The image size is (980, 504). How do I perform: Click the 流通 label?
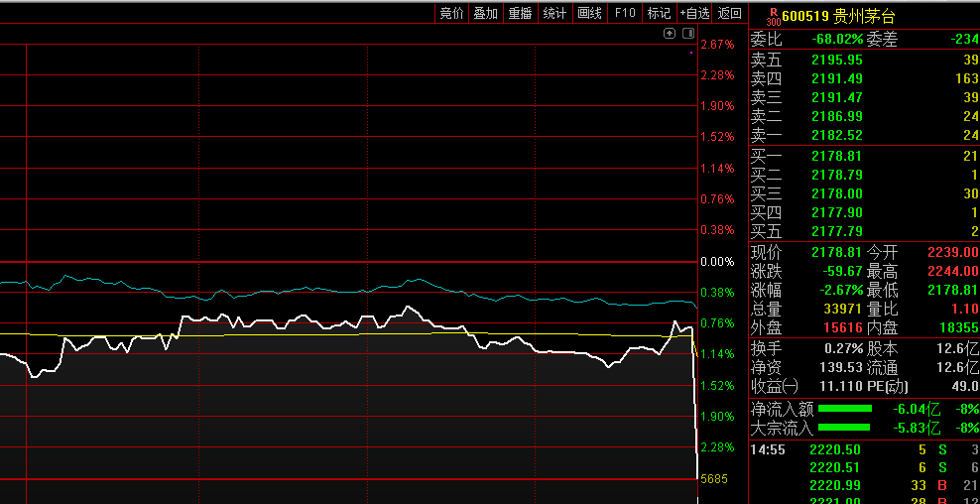[882, 368]
